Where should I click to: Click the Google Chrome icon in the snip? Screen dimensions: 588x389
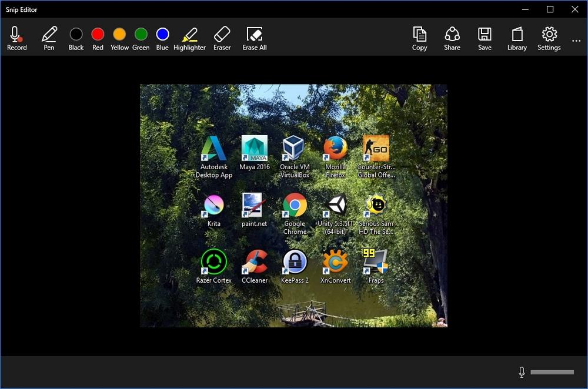[295, 206]
